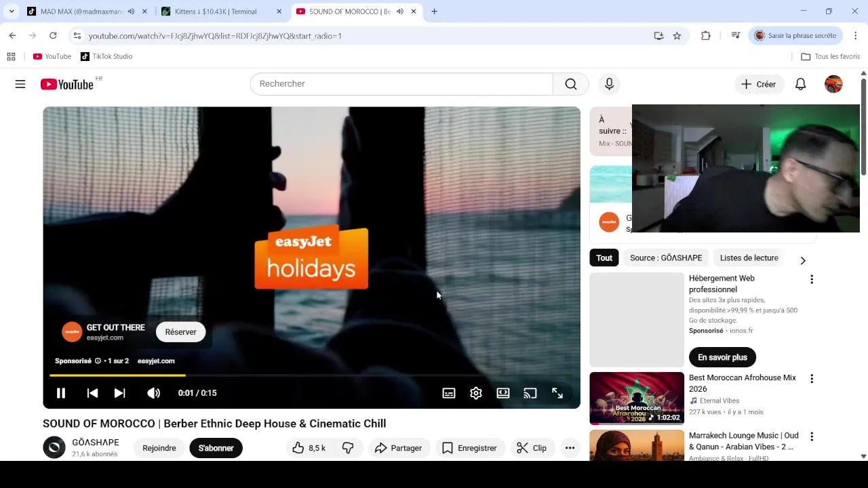Image resolution: width=868 pixels, height=488 pixels.
Task: Click the Rejoindre membership button
Action: click(x=159, y=448)
